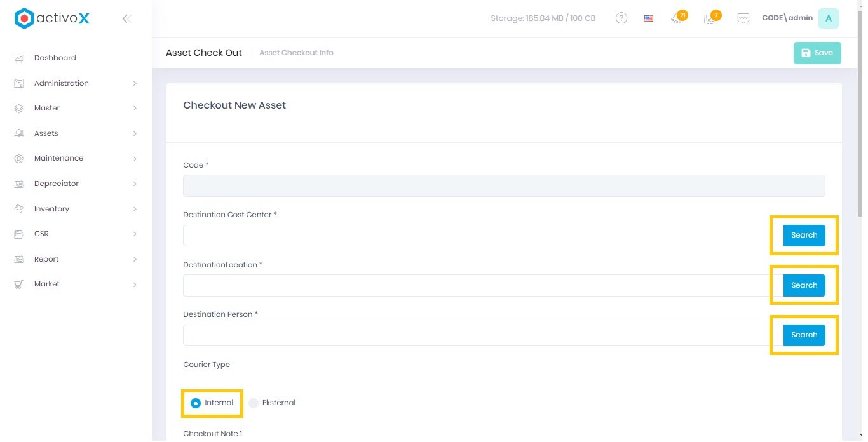
Task: Open the Inventory menu item
Action: coord(51,209)
